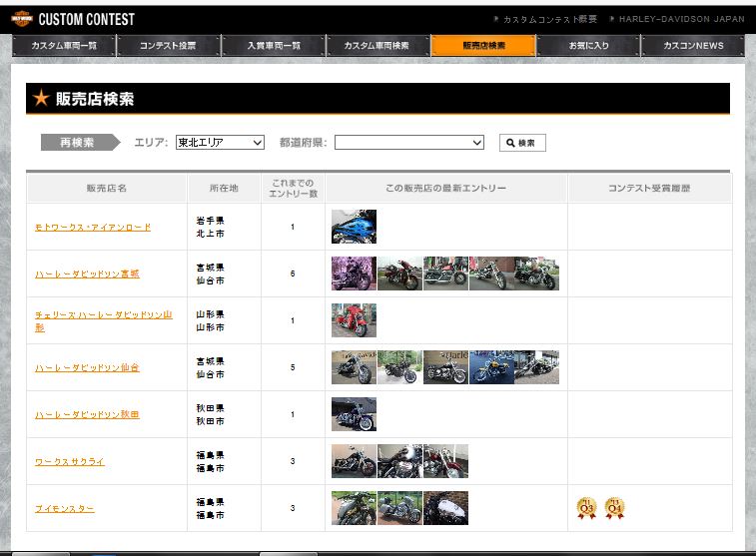Open the ハーレーダビッドソン秋田 dealer link

click(x=87, y=414)
